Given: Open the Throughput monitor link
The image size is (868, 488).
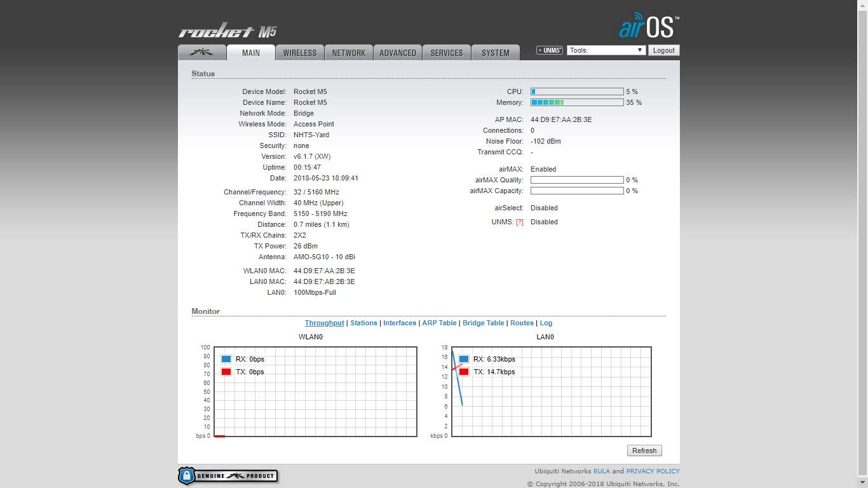Looking at the screenshot, I should click(325, 323).
